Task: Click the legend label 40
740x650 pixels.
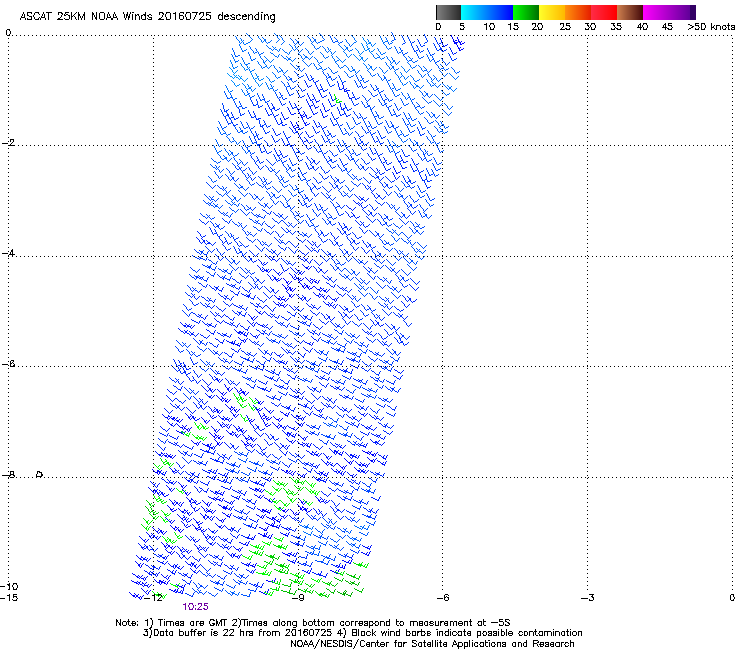Action: tap(642, 27)
